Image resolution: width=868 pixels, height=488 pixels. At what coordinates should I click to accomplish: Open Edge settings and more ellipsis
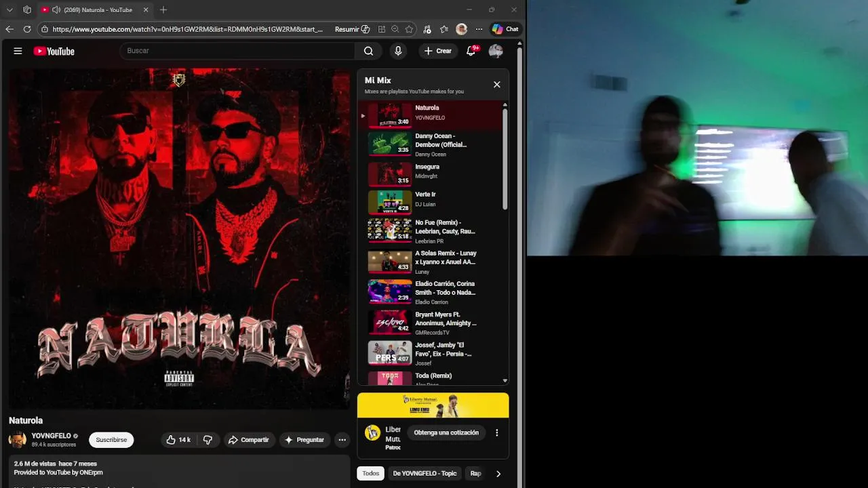pos(479,29)
